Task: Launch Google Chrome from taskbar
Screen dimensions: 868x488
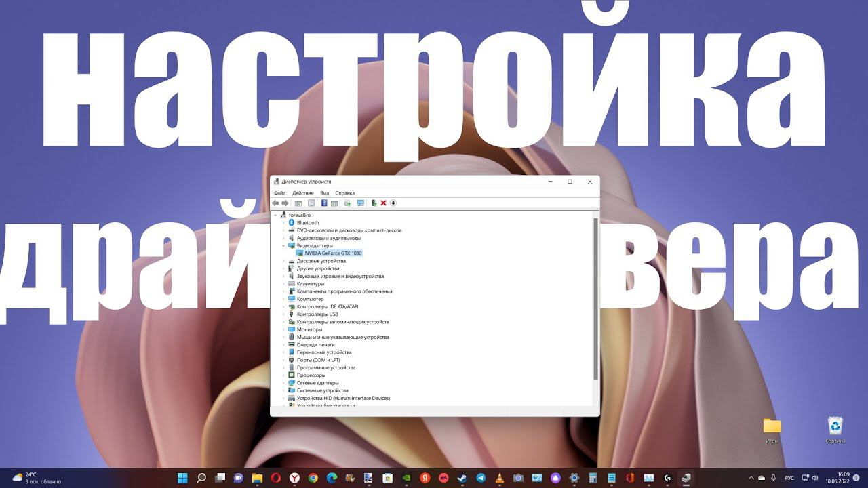Action: pyautogui.click(x=313, y=478)
